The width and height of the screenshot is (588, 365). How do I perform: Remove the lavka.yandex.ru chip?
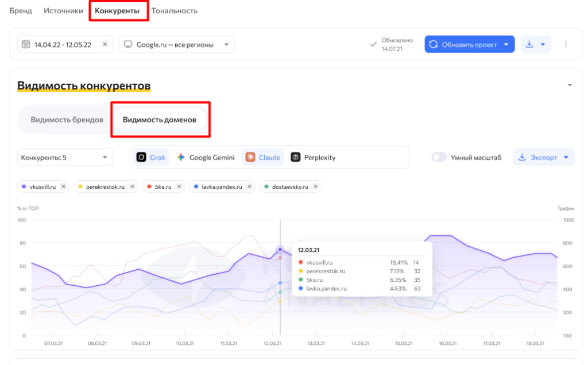coord(250,187)
